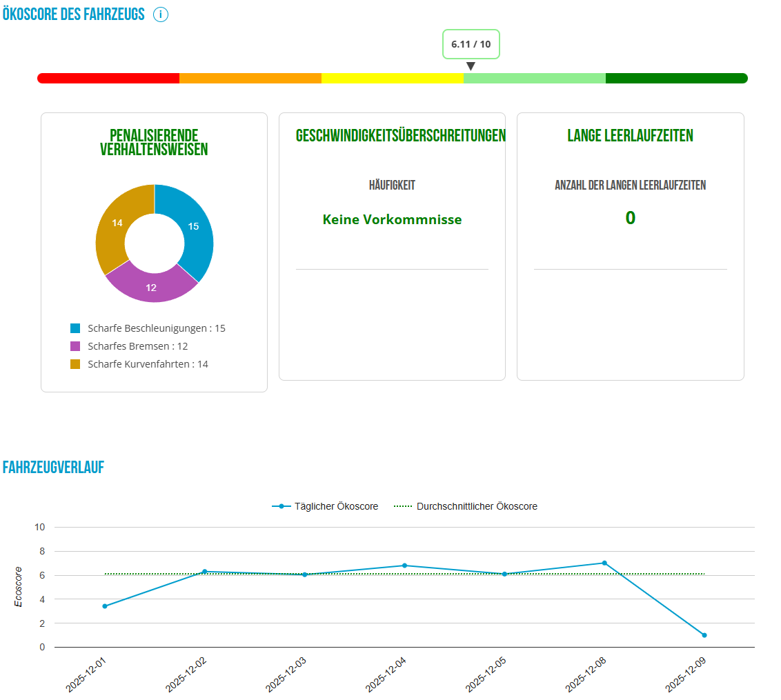Click the Keine Vorkommnisse text
This screenshot has width=781, height=700.
point(392,220)
